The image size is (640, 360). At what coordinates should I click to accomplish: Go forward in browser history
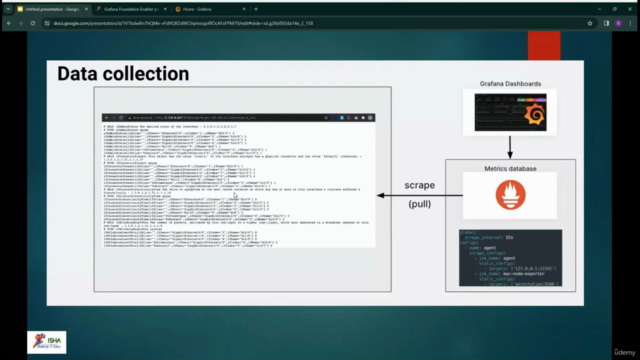click(21, 23)
